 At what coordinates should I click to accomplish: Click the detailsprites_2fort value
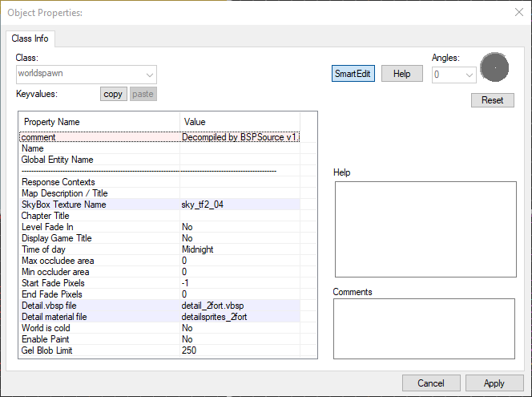(x=214, y=317)
